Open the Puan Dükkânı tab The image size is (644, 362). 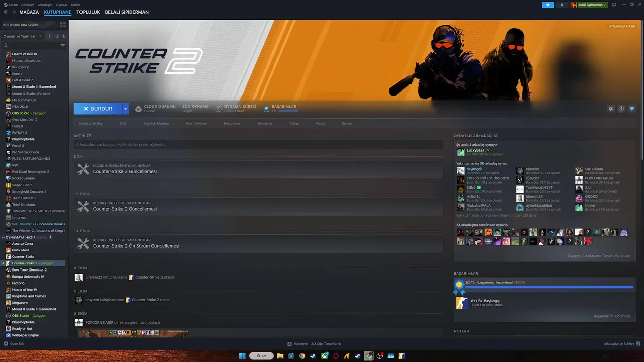point(196,123)
